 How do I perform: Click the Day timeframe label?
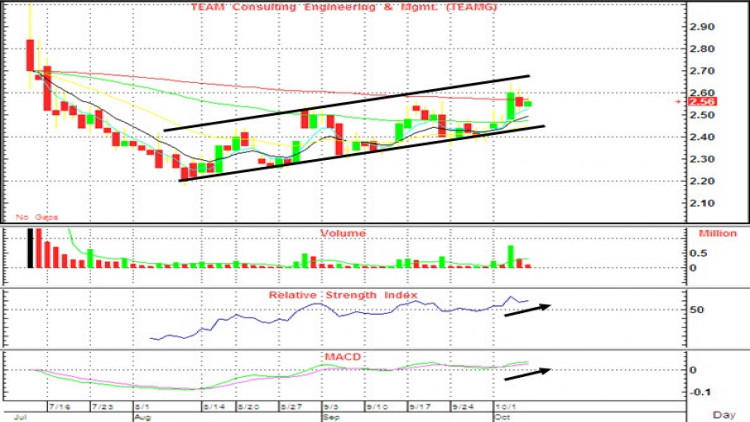coord(724,414)
